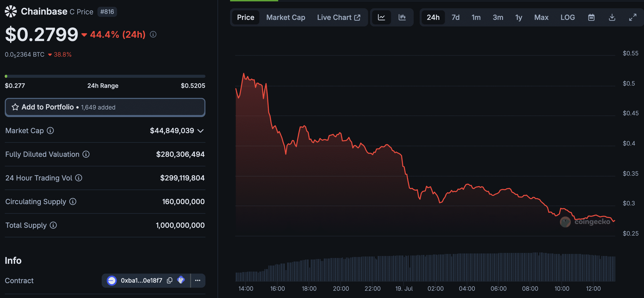Download chart data
Screen dimensions: 644x298
pos(612,17)
